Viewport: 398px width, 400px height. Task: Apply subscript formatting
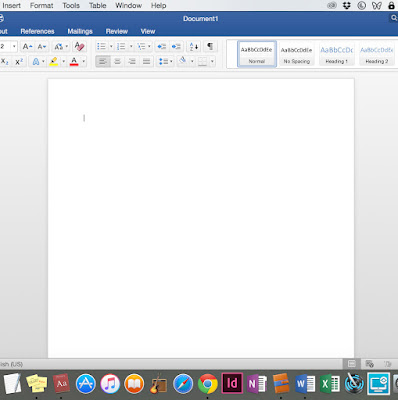click(5, 61)
